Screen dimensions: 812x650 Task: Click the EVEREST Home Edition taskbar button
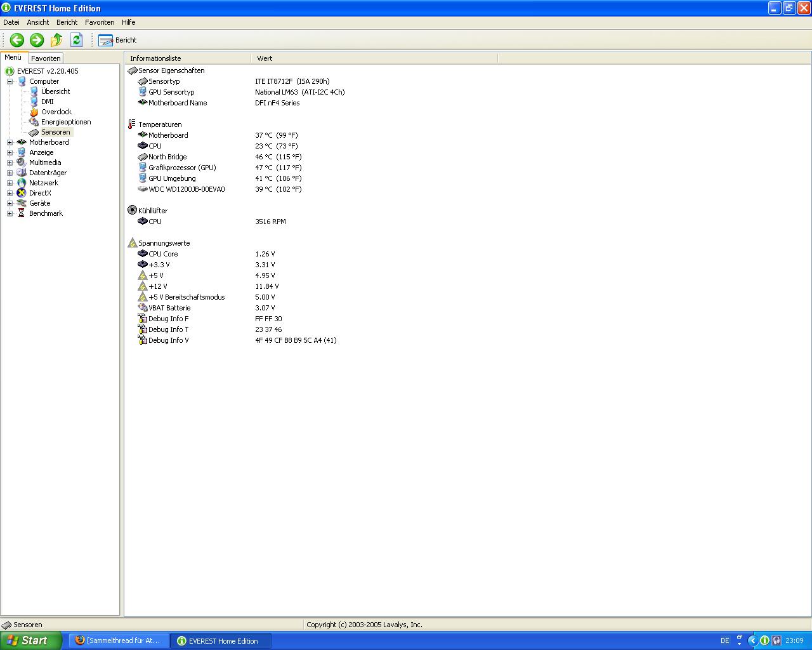pyautogui.click(x=221, y=640)
